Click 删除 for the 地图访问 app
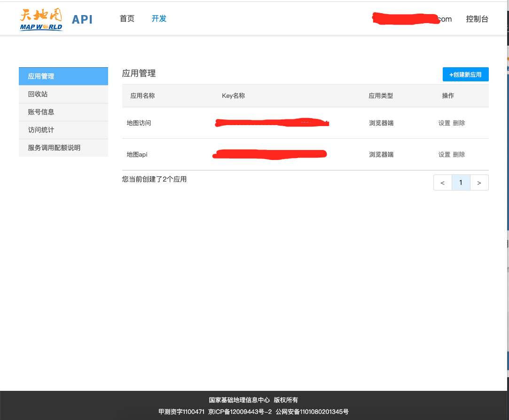Viewport: 509px width, 420px height. (459, 123)
